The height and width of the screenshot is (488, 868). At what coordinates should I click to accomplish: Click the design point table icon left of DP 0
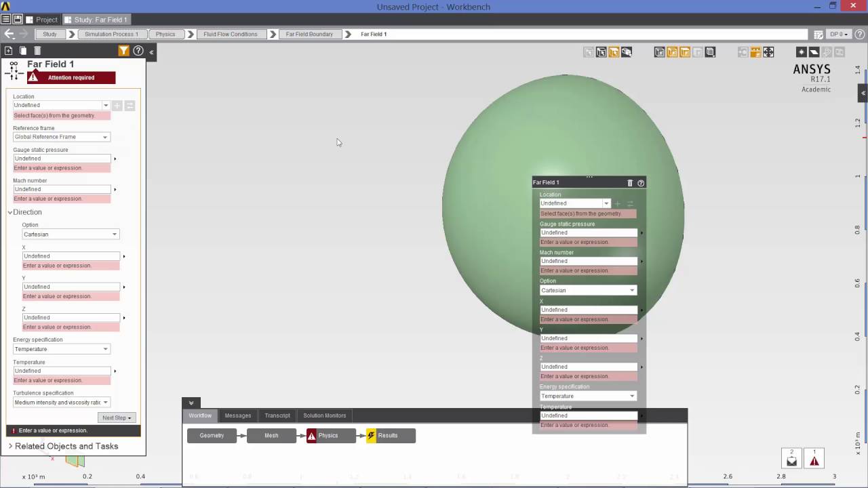pos(818,34)
